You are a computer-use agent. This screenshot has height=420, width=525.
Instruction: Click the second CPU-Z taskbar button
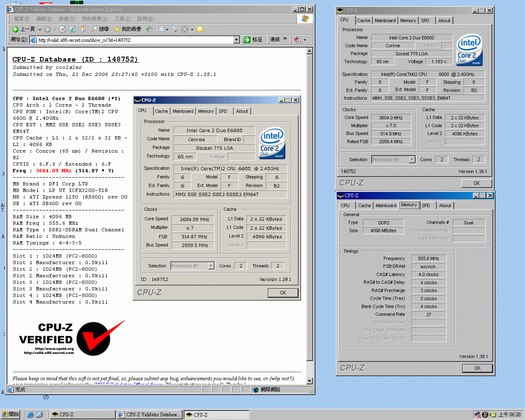216,415
